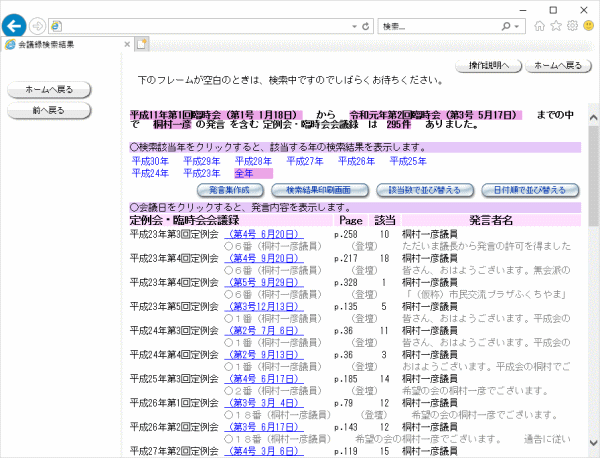Click the browser forward arrow
The height and width of the screenshot is (458, 600).
pos(38,26)
